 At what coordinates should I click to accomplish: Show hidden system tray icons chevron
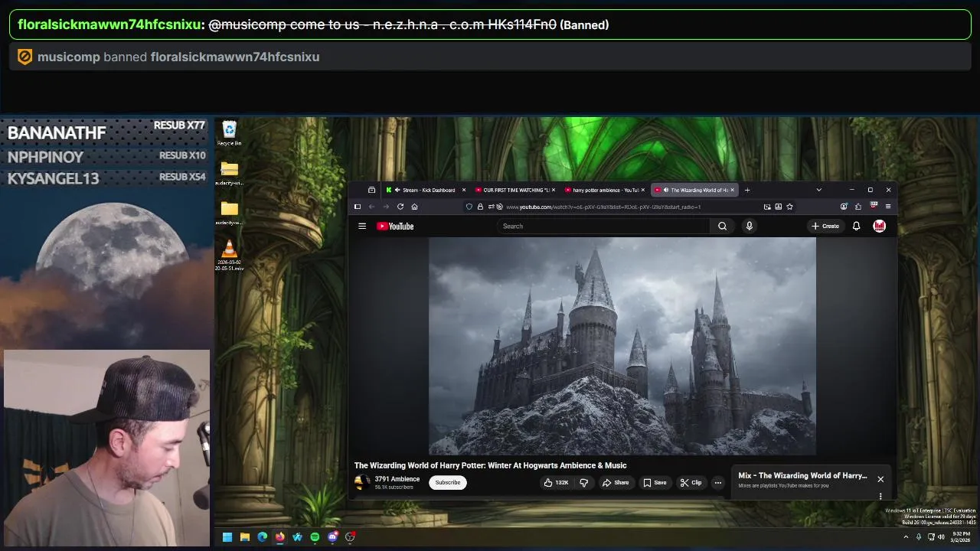tap(906, 536)
